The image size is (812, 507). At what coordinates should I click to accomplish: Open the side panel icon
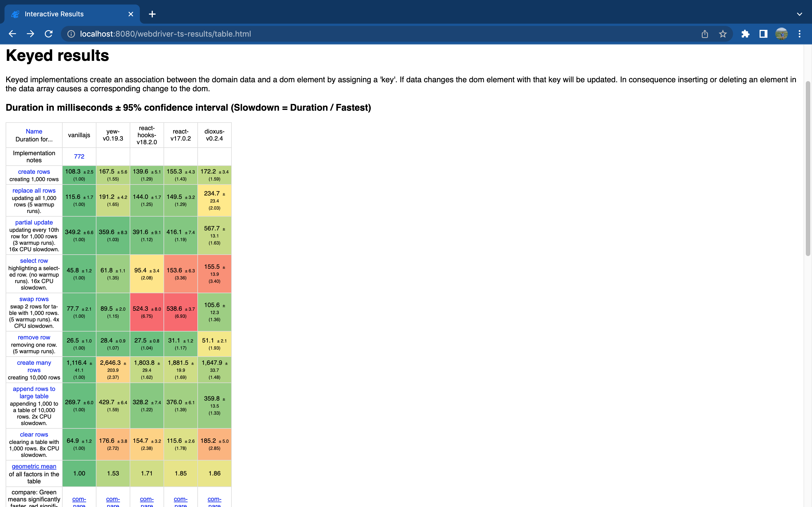point(763,34)
